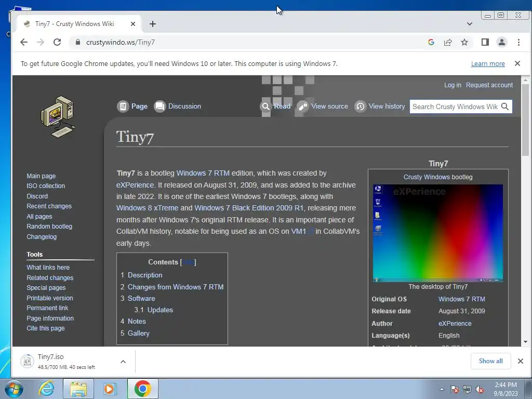Viewport: 532px width, 399px height.
Task: Click Request account link
Action: (489, 85)
